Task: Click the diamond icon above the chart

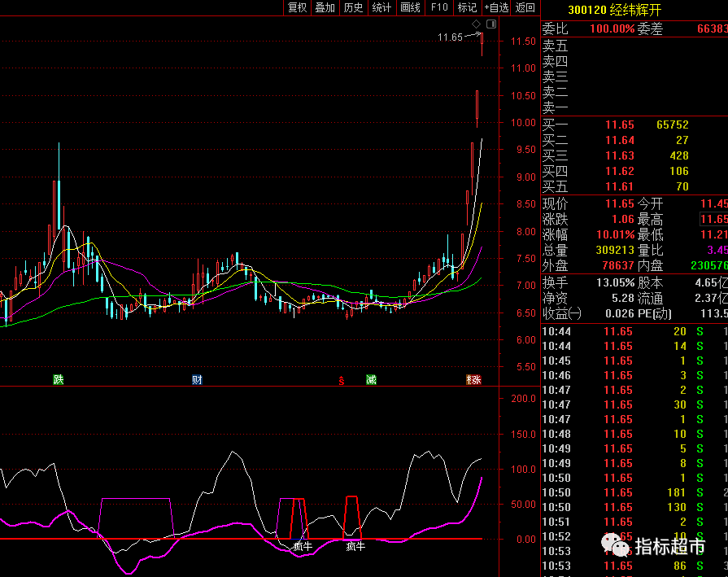Action: [476, 24]
